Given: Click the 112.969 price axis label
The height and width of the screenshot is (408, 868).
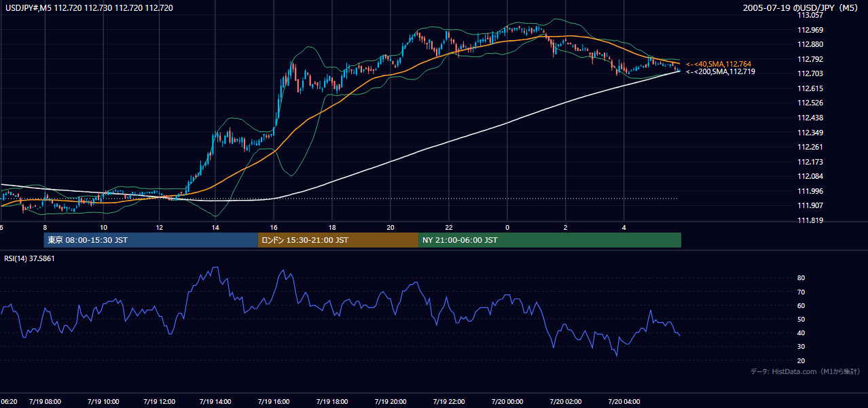Looking at the screenshot, I should click(x=810, y=30).
